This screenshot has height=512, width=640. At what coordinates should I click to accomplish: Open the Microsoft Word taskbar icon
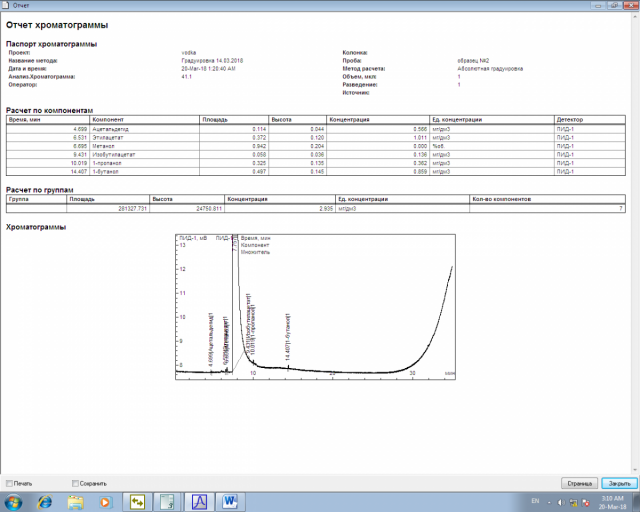pyautogui.click(x=229, y=500)
